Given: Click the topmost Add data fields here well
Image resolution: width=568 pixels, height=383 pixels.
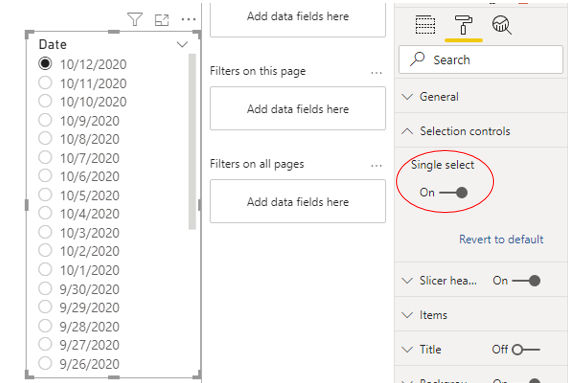Looking at the screenshot, I should pyautogui.click(x=298, y=19).
